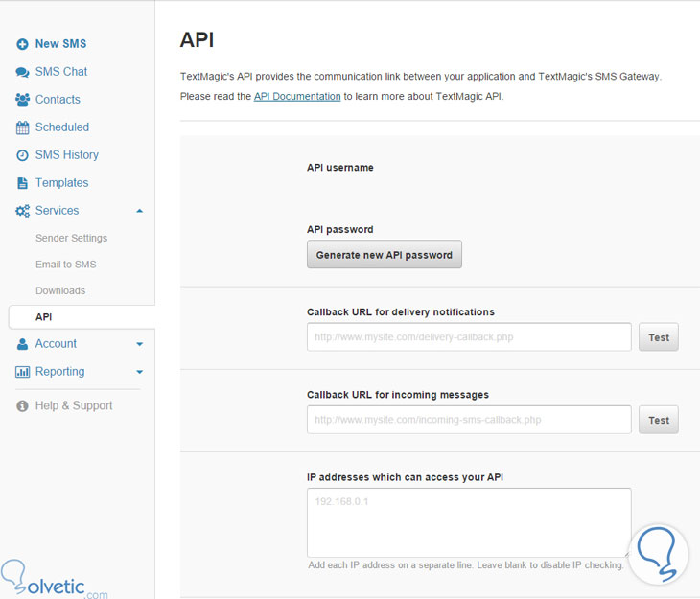Screen dimensions: 700x599
Task: Follow the API Documentation link
Action: pos(297,96)
